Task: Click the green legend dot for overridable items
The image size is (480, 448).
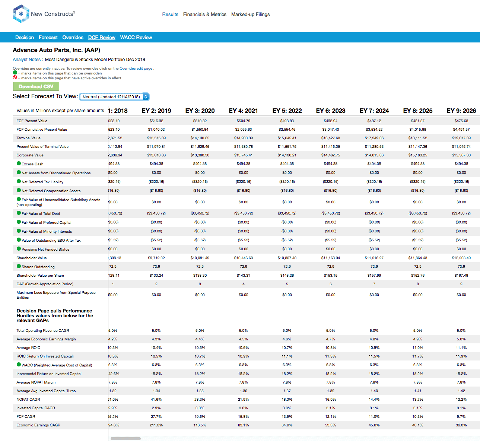Action: coord(15,73)
